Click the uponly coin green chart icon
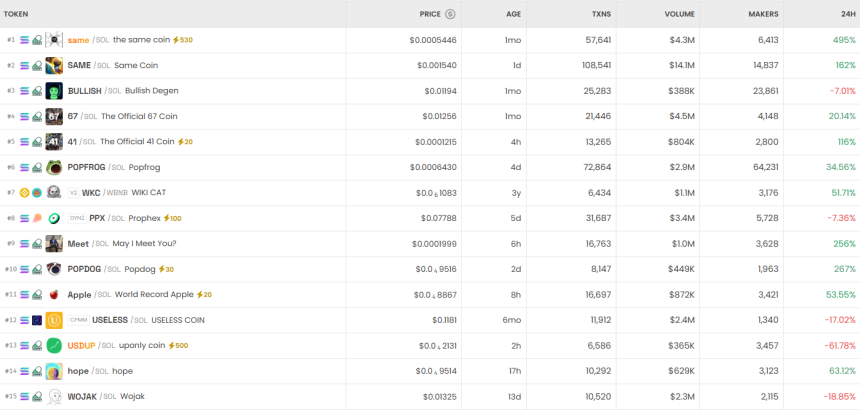860x410 pixels. [54, 345]
